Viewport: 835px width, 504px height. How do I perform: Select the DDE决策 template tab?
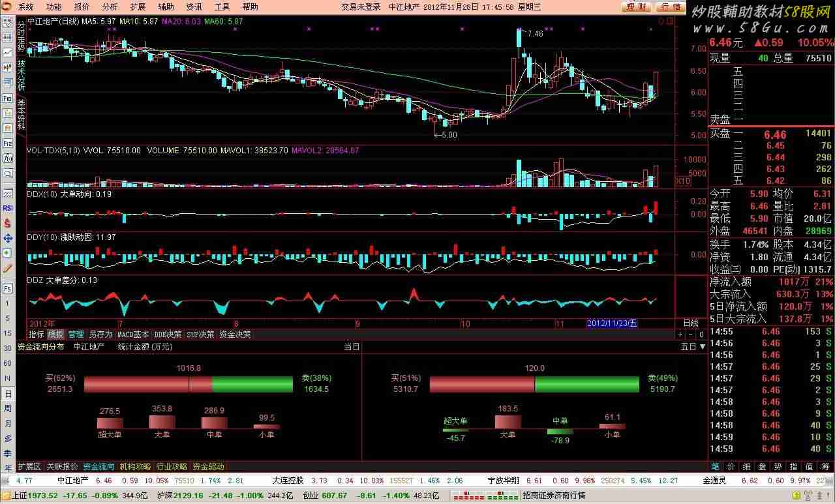tap(168, 334)
